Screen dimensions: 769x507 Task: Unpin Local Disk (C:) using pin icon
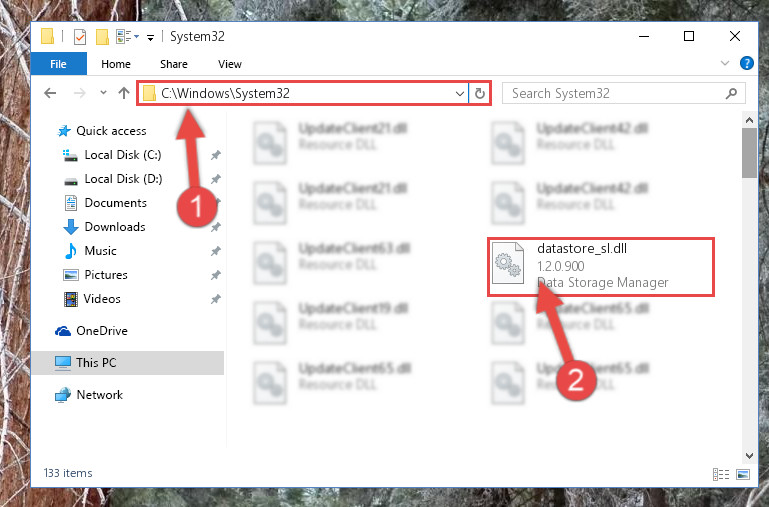point(215,155)
